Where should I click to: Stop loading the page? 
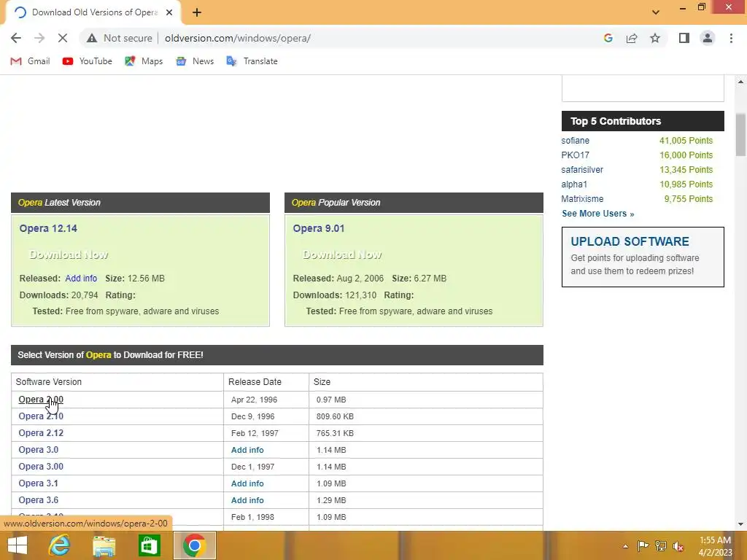click(63, 38)
